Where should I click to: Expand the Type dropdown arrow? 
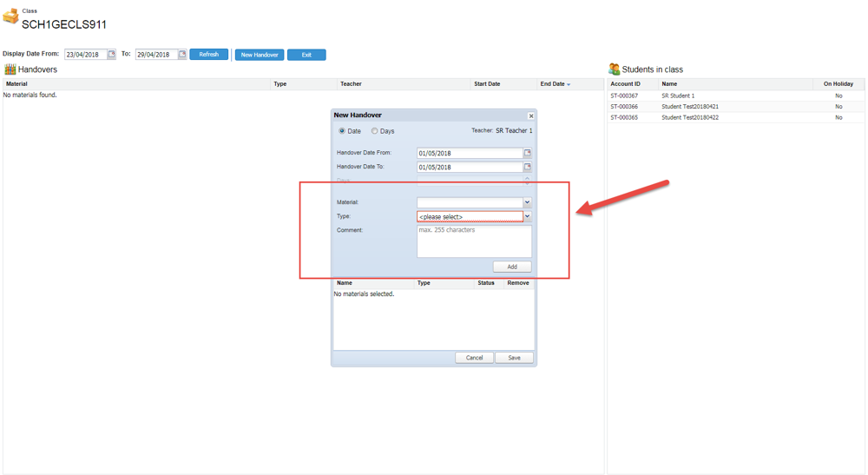[x=527, y=216]
